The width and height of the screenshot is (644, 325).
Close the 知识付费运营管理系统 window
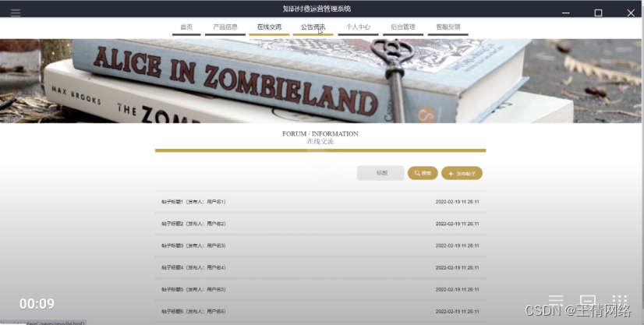pos(631,12)
